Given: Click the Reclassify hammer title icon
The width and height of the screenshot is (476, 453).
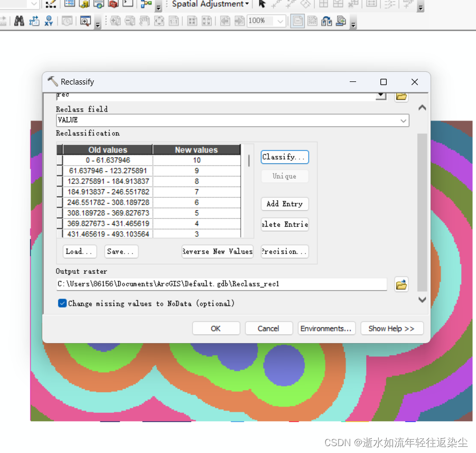Looking at the screenshot, I should tap(52, 81).
